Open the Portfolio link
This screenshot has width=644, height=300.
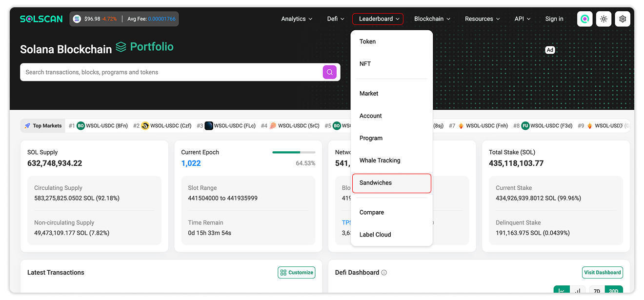tap(152, 47)
